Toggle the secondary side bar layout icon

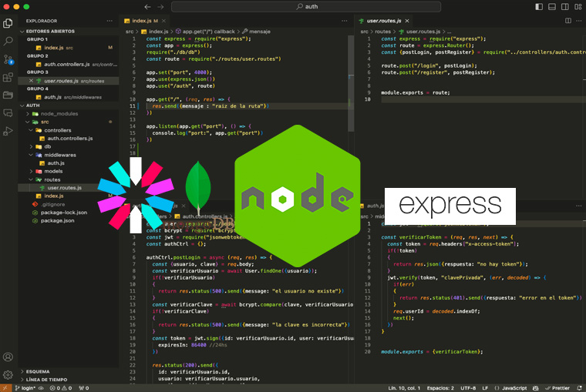565,7
